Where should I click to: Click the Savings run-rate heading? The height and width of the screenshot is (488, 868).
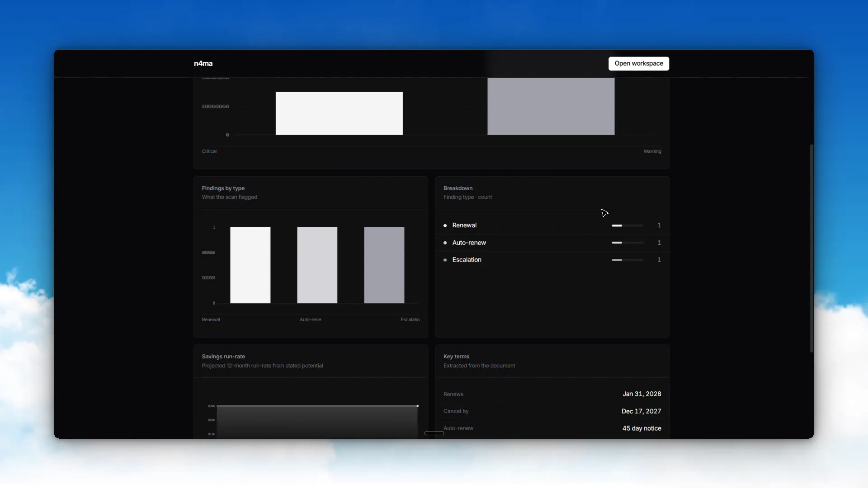(x=223, y=357)
